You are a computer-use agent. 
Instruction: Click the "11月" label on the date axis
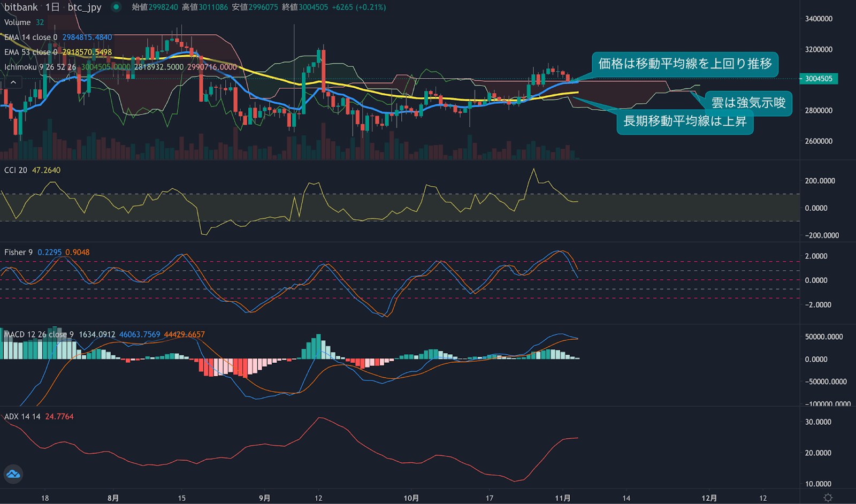coord(563,497)
